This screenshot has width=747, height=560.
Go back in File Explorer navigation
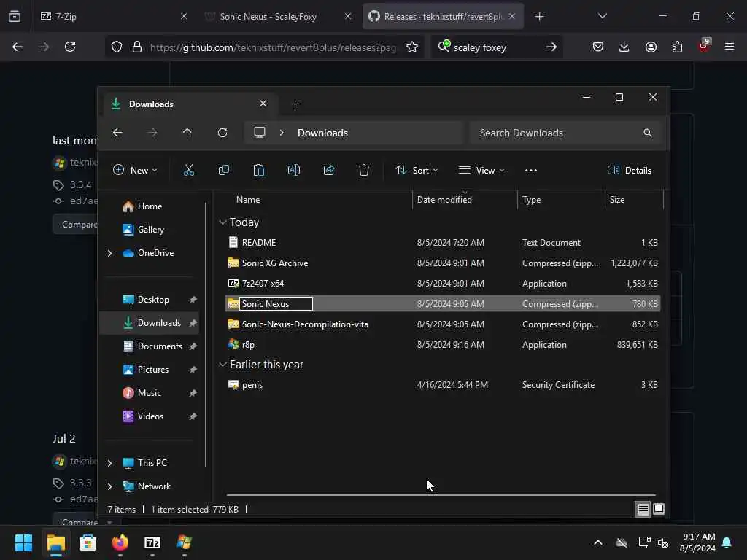tap(117, 133)
